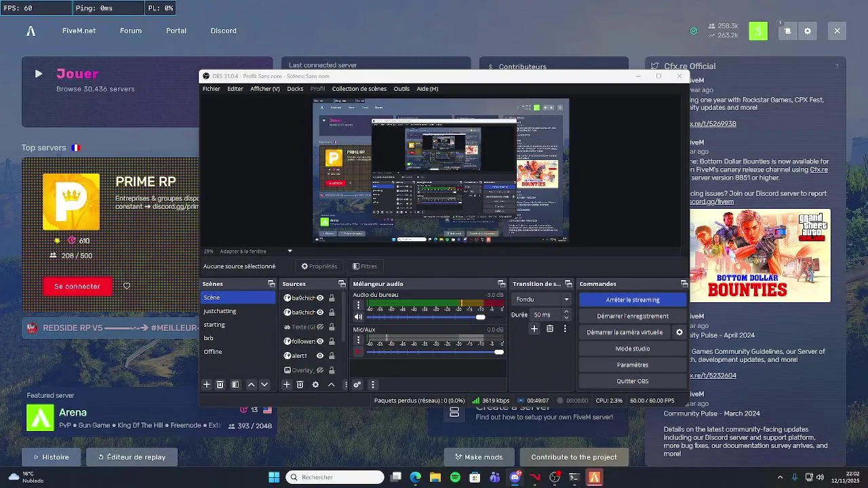Screen dimensions: 868x488
Task: Remove selected source with trash icon
Action: pos(300,384)
